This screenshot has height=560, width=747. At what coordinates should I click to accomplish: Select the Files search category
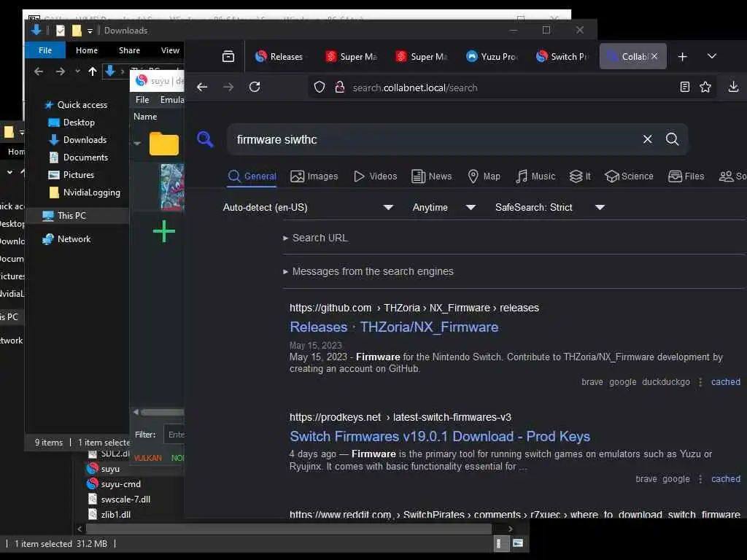click(686, 176)
